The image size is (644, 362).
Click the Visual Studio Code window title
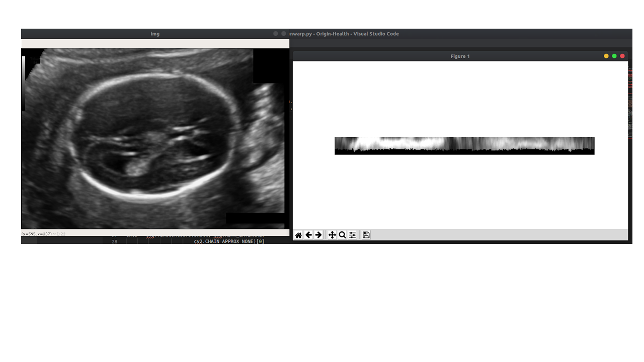[x=345, y=34]
